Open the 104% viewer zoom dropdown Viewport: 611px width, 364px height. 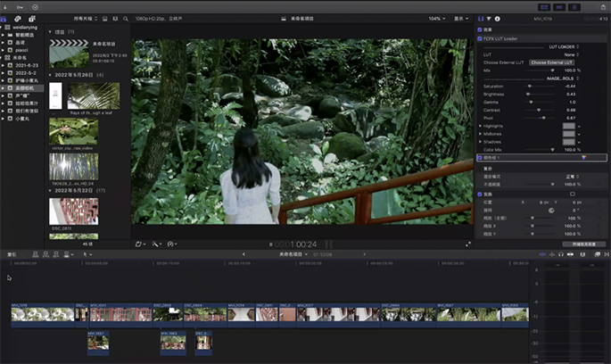pyautogui.click(x=435, y=18)
